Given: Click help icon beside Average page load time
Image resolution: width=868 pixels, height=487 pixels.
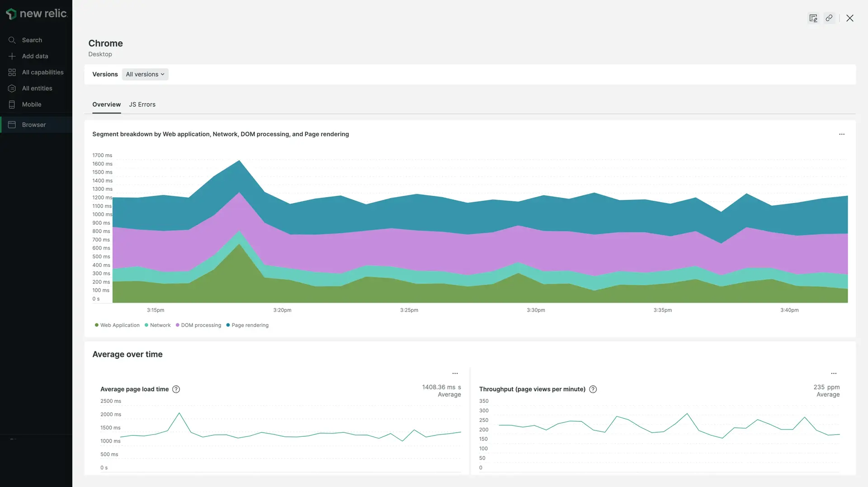Looking at the screenshot, I should pos(176,389).
